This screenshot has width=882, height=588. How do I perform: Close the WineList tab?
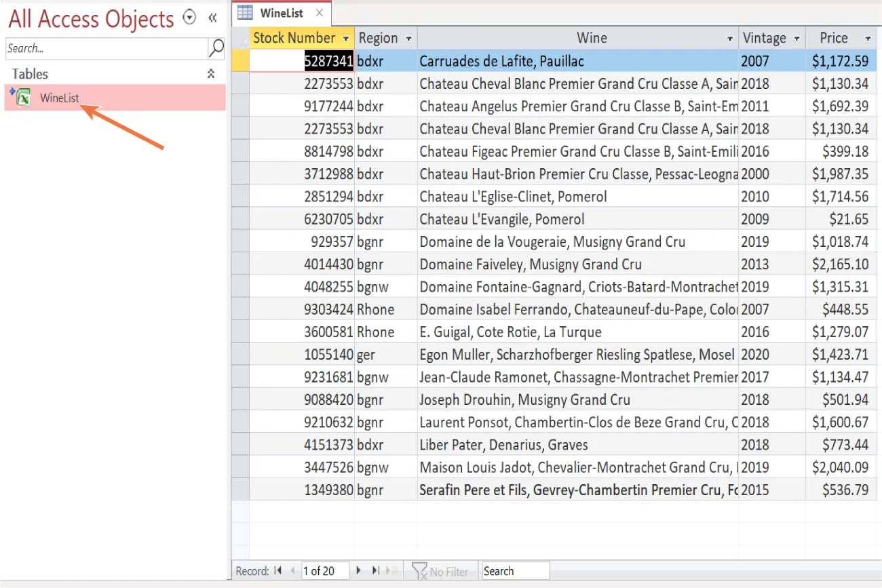319,12
